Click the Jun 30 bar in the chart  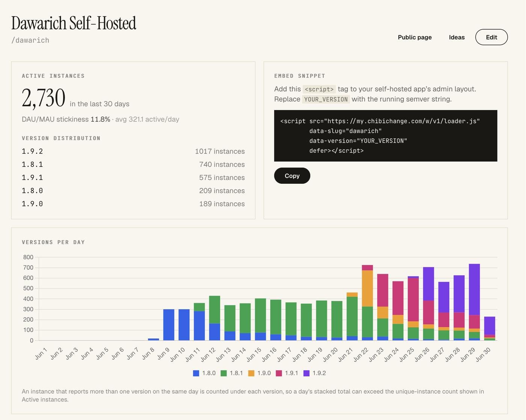coord(490,328)
